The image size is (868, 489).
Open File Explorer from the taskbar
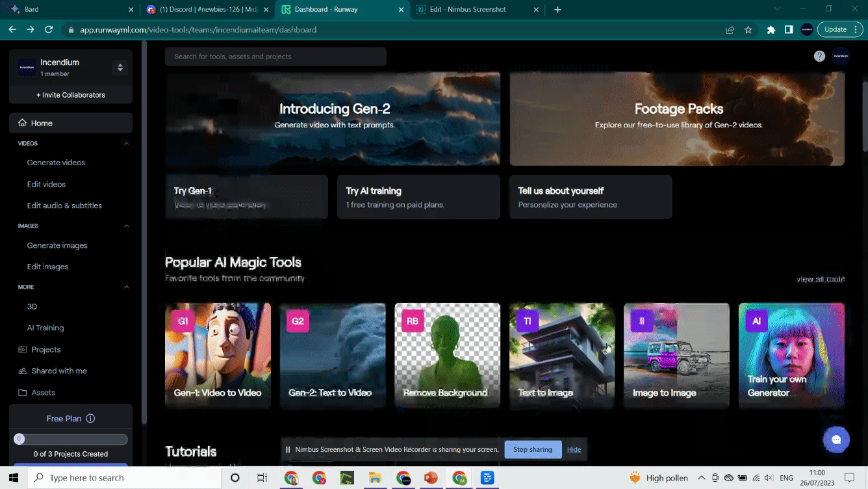click(x=375, y=478)
